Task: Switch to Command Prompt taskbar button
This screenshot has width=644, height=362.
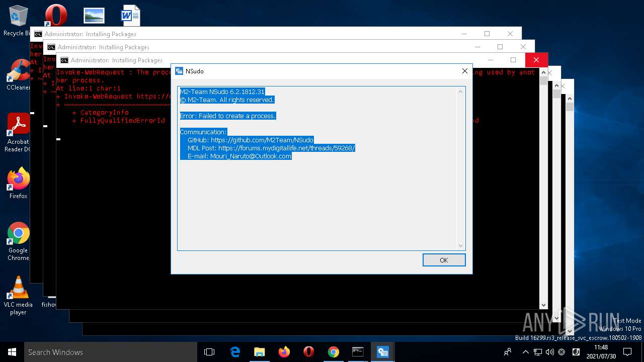Action: point(358,352)
